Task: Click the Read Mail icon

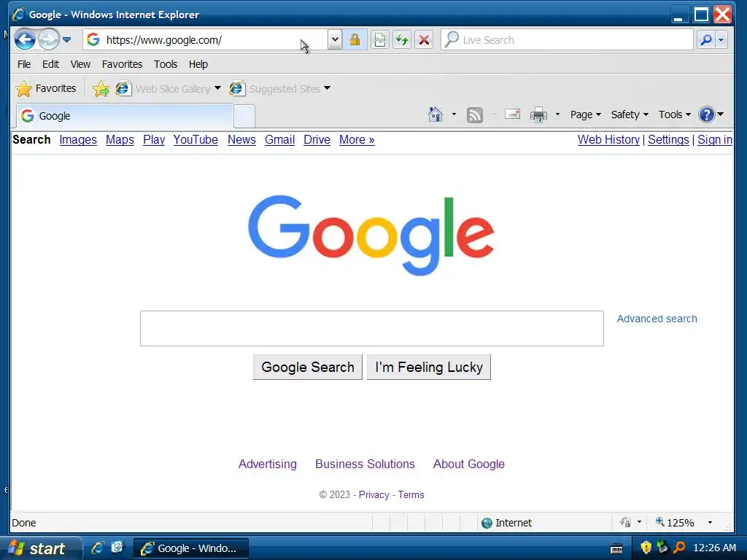Action: (512, 114)
